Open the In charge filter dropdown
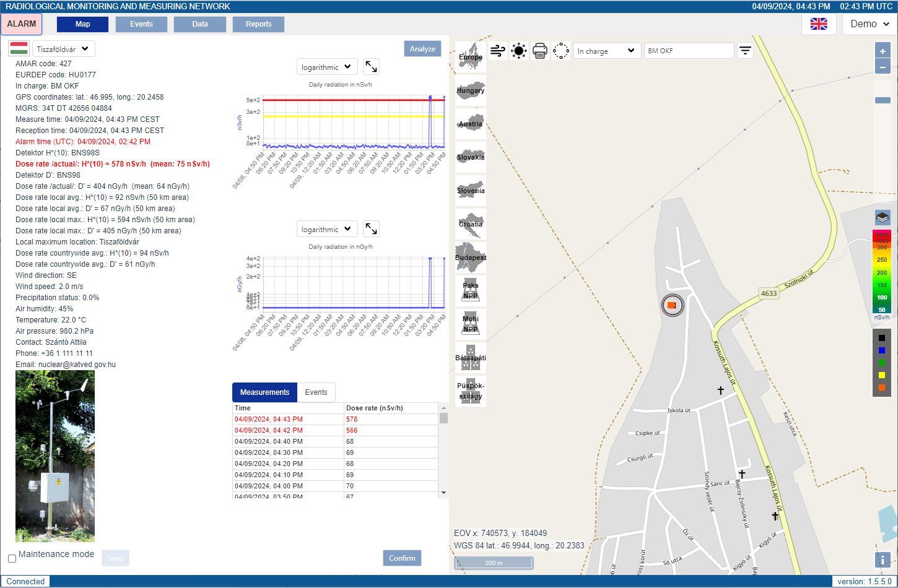This screenshot has width=898, height=588. [x=606, y=51]
